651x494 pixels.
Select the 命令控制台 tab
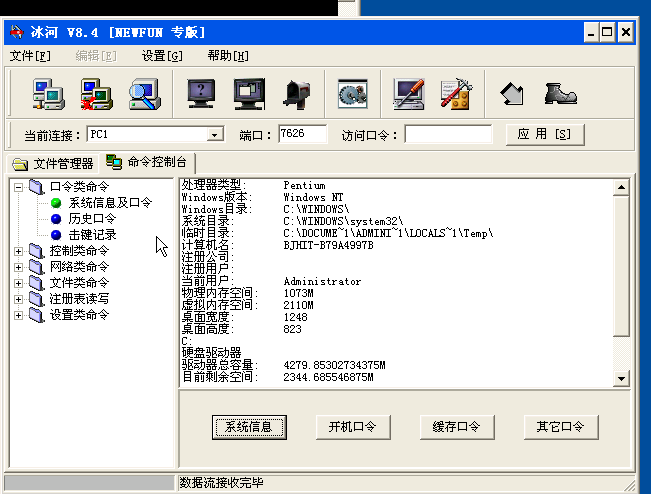coord(147,162)
